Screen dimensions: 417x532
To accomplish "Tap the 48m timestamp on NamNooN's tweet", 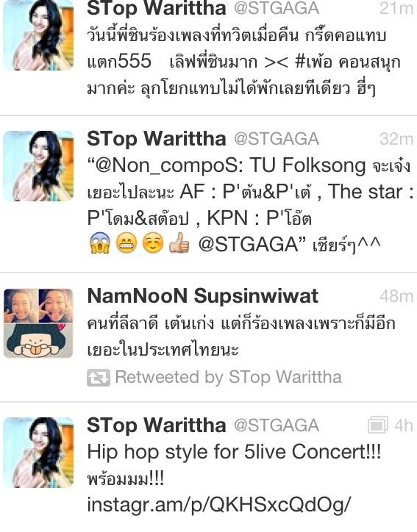I will click(x=396, y=296).
